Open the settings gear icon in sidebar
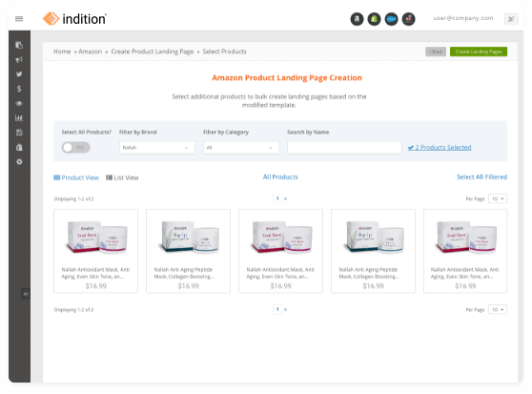This screenshot has width=532, height=394. tap(19, 162)
